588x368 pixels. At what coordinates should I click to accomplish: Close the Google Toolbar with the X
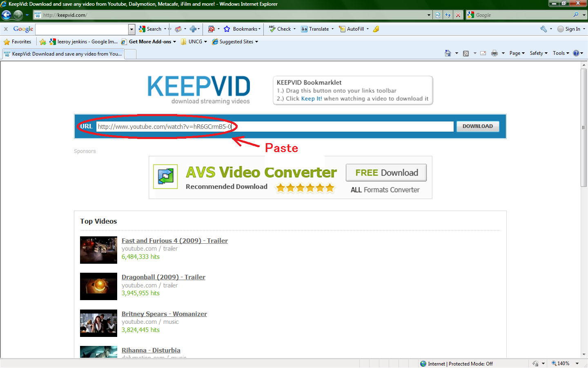pyautogui.click(x=6, y=29)
